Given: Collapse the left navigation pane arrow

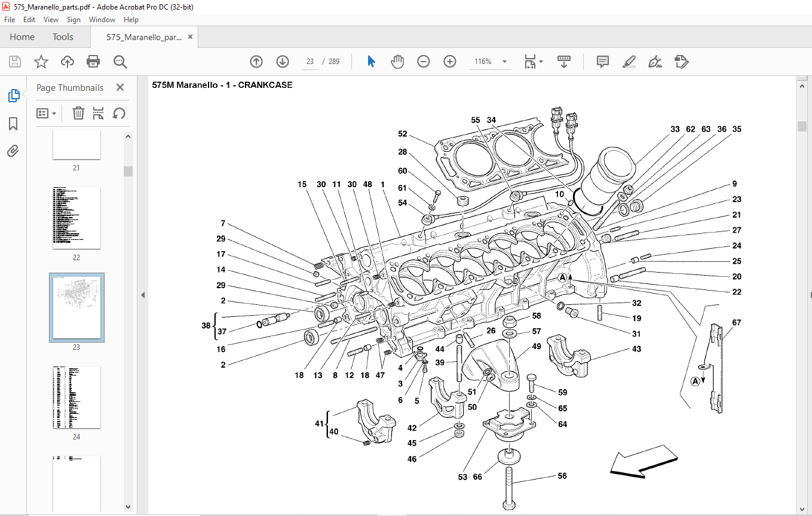Looking at the screenshot, I should pyautogui.click(x=142, y=295).
